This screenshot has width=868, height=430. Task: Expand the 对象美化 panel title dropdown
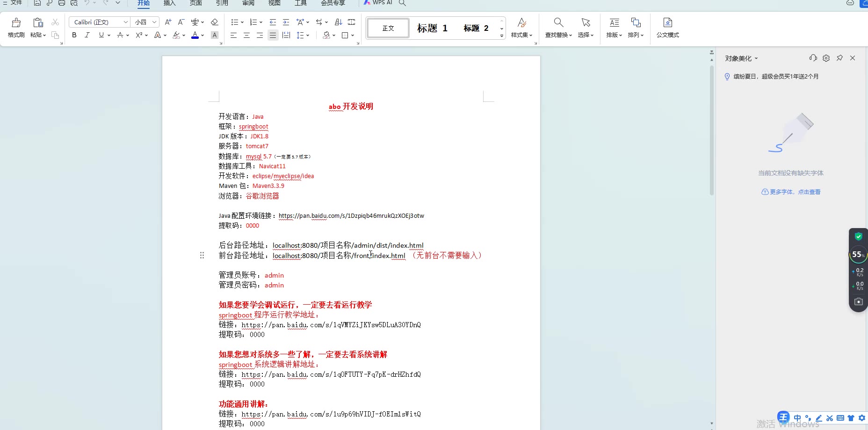tap(756, 58)
